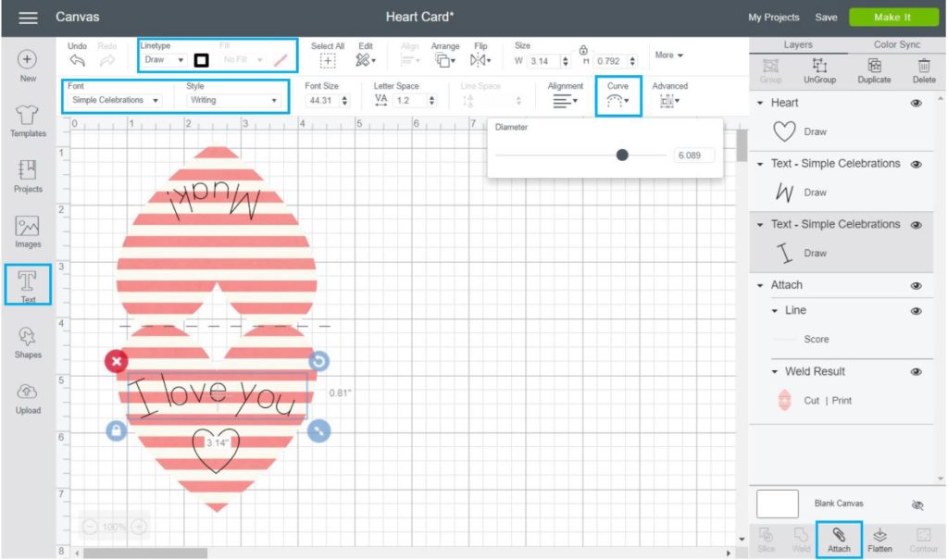
Task: Open the Alignment dropdown
Action: [x=565, y=101]
